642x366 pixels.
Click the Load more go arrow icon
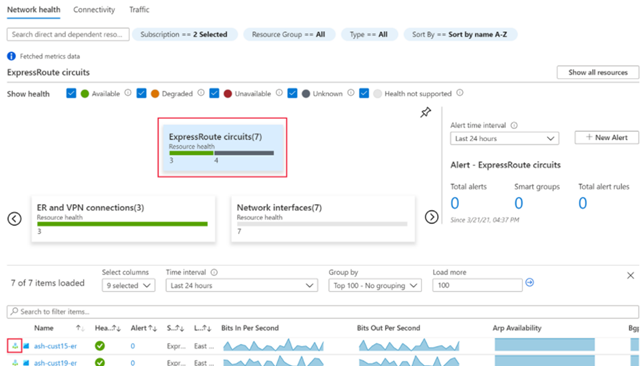(x=530, y=282)
